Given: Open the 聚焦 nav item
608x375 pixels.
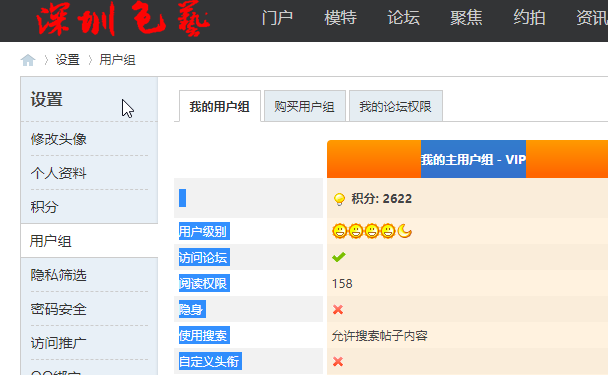Looking at the screenshot, I should tap(466, 18).
